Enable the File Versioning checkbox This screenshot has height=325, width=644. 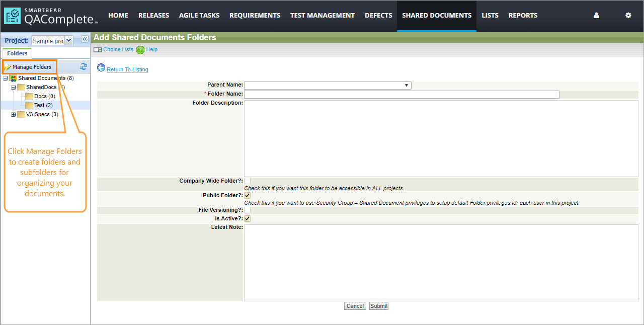coord(248,210)
